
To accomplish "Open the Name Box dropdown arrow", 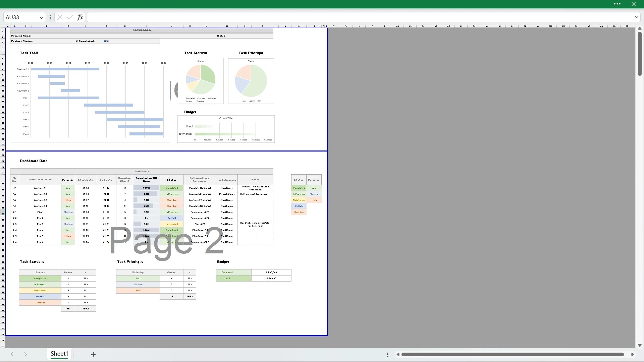I will coord(41,17).
